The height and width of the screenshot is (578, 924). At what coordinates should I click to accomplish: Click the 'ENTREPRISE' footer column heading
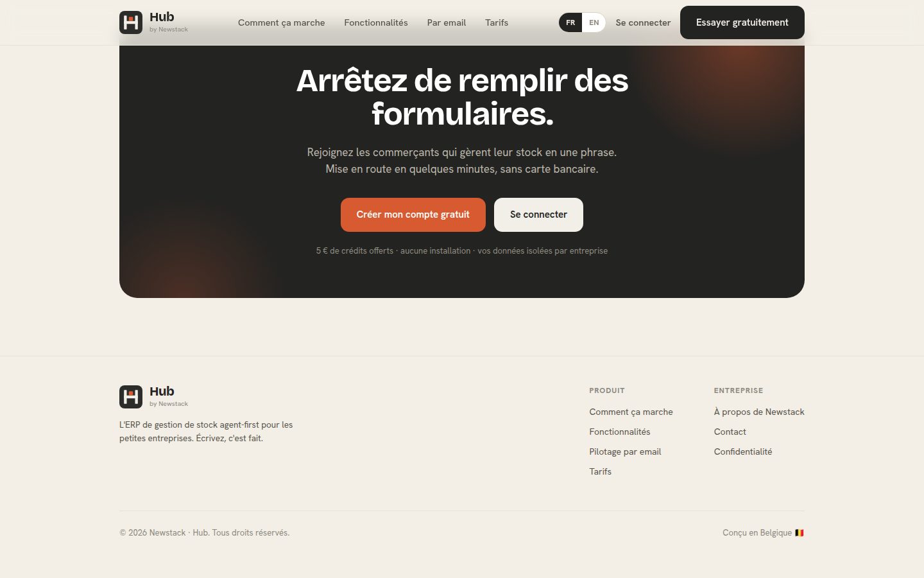click(739, 390)
